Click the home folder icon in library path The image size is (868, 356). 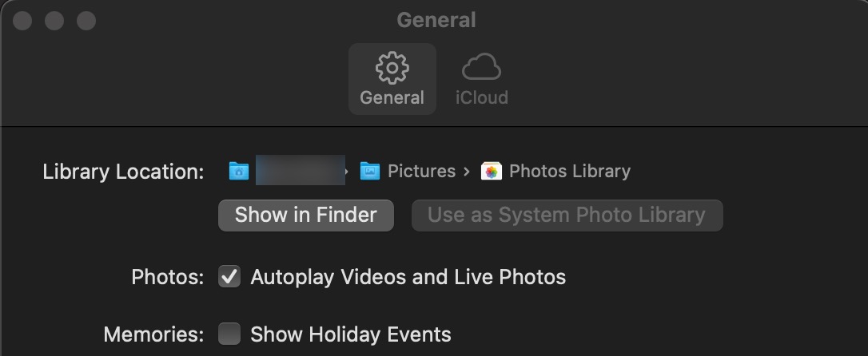coord(239,172)
